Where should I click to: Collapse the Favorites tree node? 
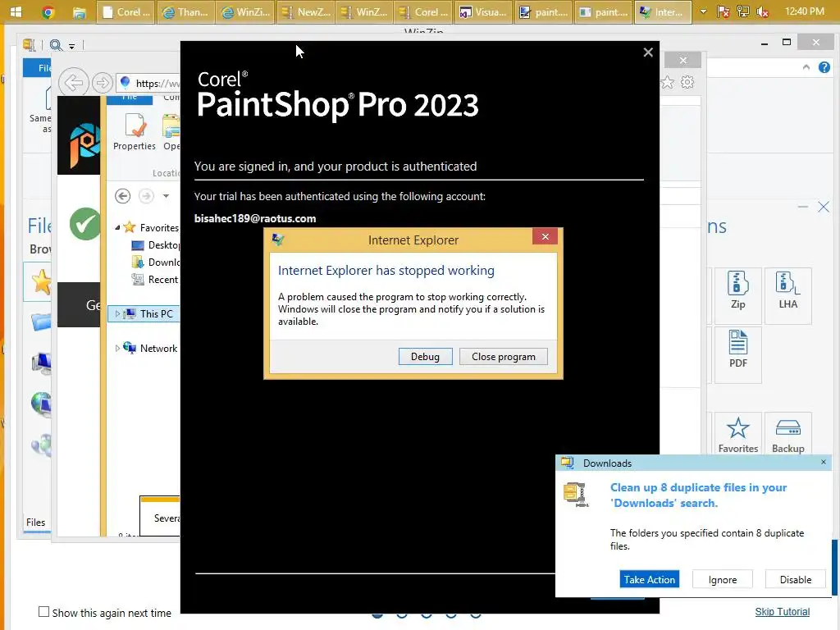tap(118, 228)
